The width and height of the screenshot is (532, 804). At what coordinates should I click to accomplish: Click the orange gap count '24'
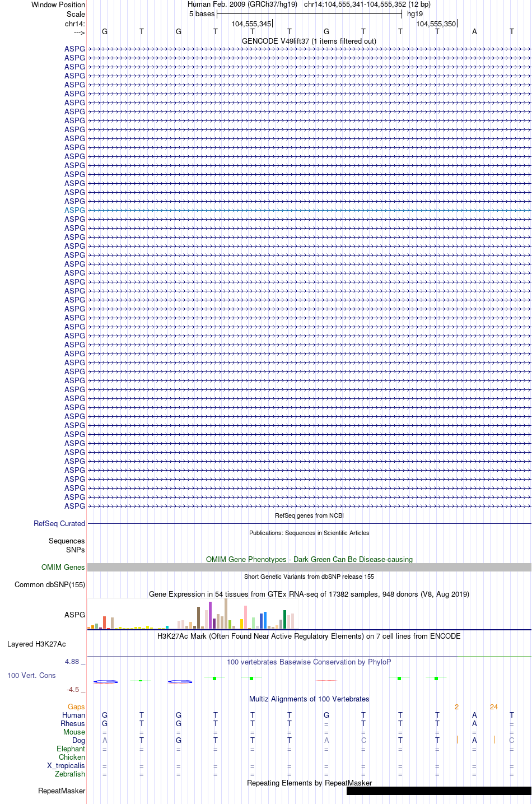point(493,707)
